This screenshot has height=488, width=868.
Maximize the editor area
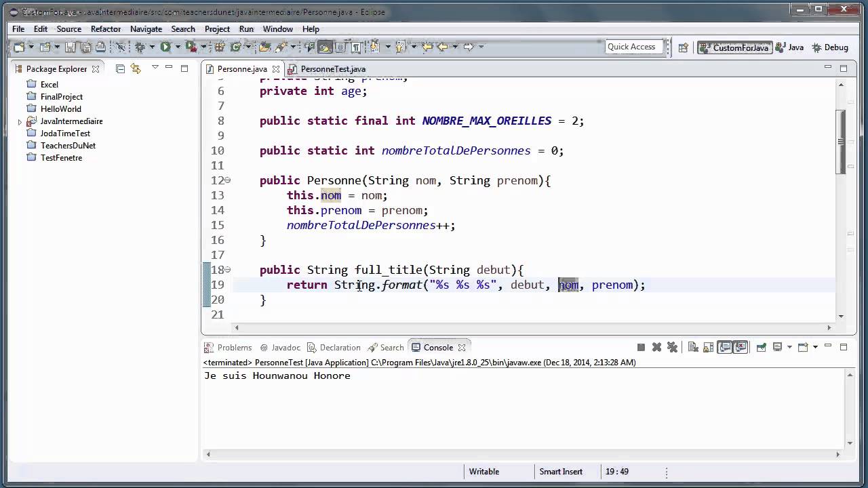click(x=844, y=68)
